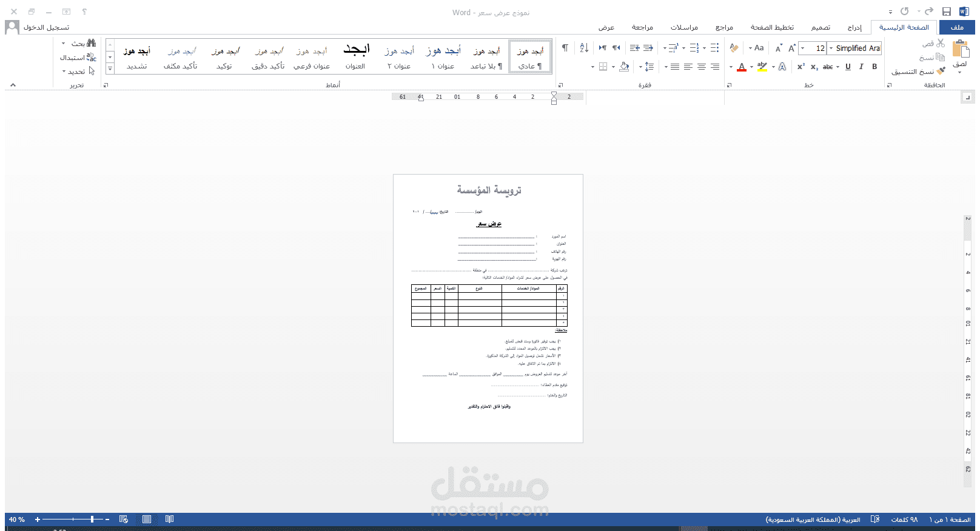Open the Select (تحديد) dropdown
This screenshot has height=531, width=980.
78,72
